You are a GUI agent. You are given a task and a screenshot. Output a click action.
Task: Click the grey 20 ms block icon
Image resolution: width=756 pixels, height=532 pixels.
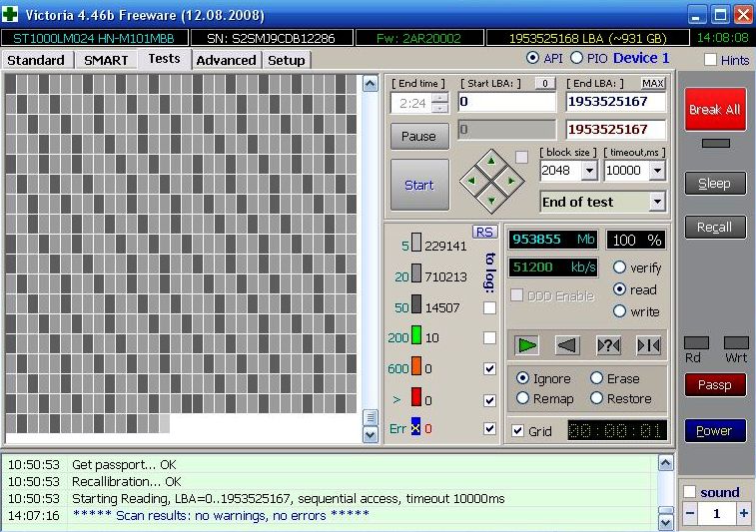tap(416, 273)
